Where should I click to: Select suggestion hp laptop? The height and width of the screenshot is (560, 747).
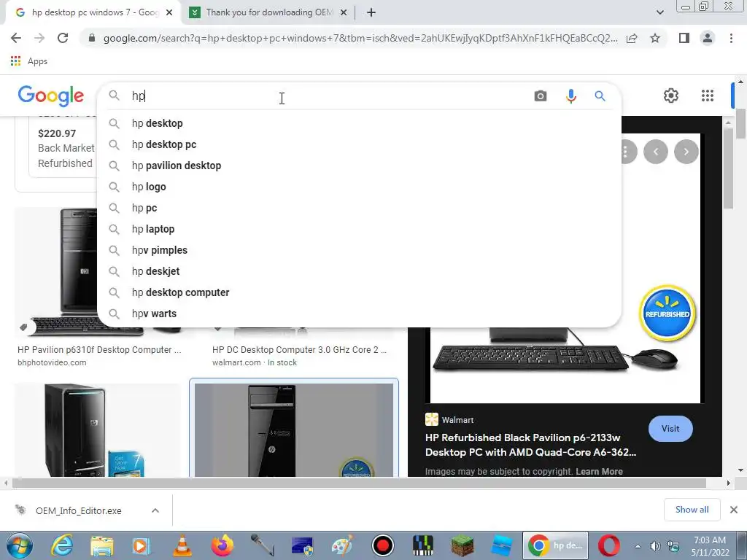click(x=359, y=229)
